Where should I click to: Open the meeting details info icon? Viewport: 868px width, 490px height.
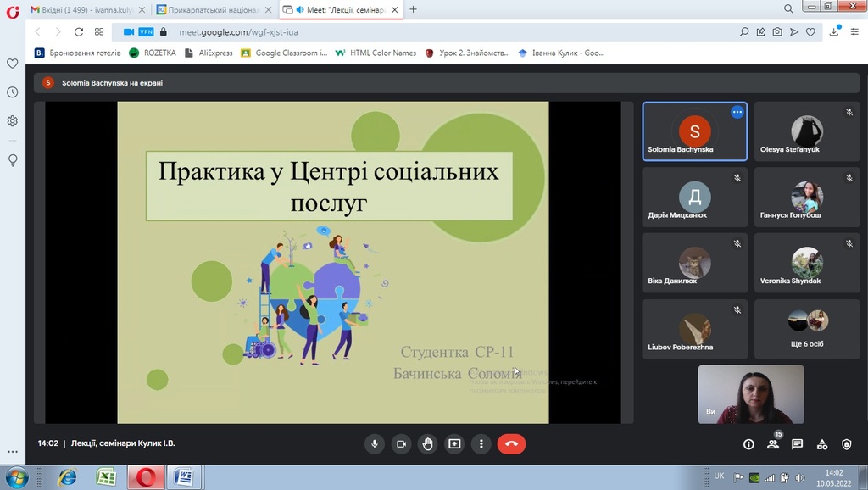point(748,444)
